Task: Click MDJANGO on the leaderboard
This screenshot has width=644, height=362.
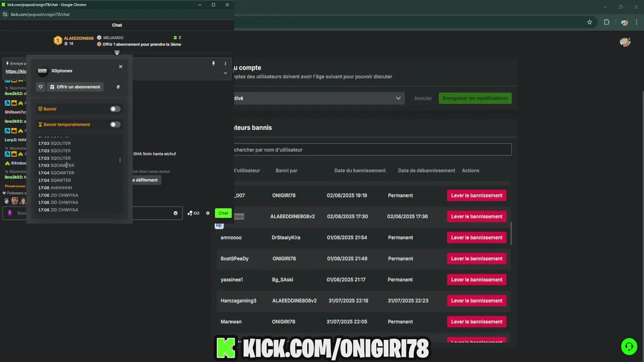Action: point(113,38)
